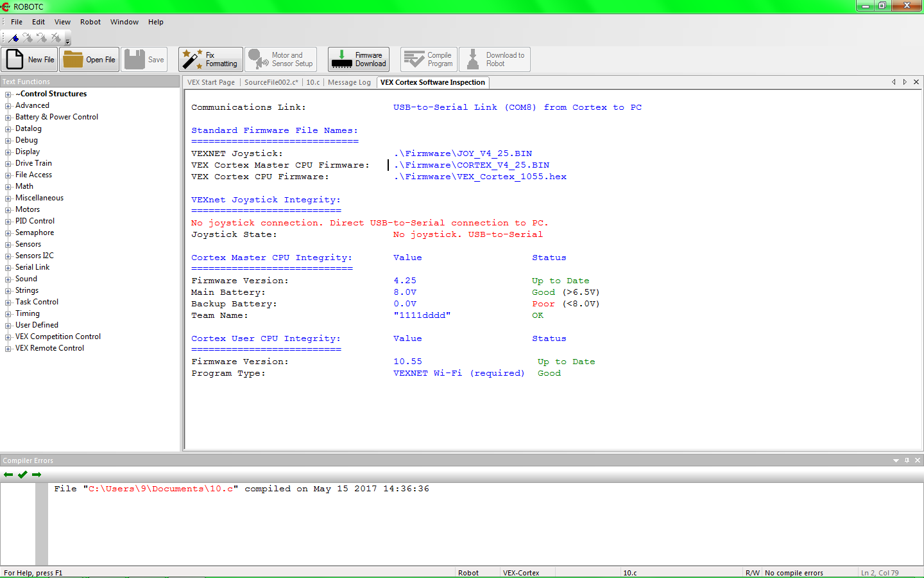Viewport: 924px width, 578px height.
Task: Select Sensors I2C tree item
Action: (x=35, y=256)
